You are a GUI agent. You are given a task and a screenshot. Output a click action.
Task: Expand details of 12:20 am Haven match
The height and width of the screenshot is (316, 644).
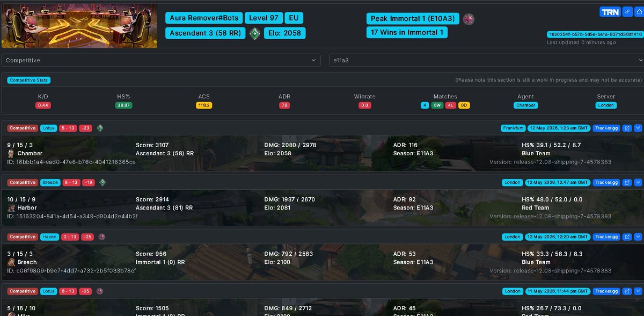638,236
